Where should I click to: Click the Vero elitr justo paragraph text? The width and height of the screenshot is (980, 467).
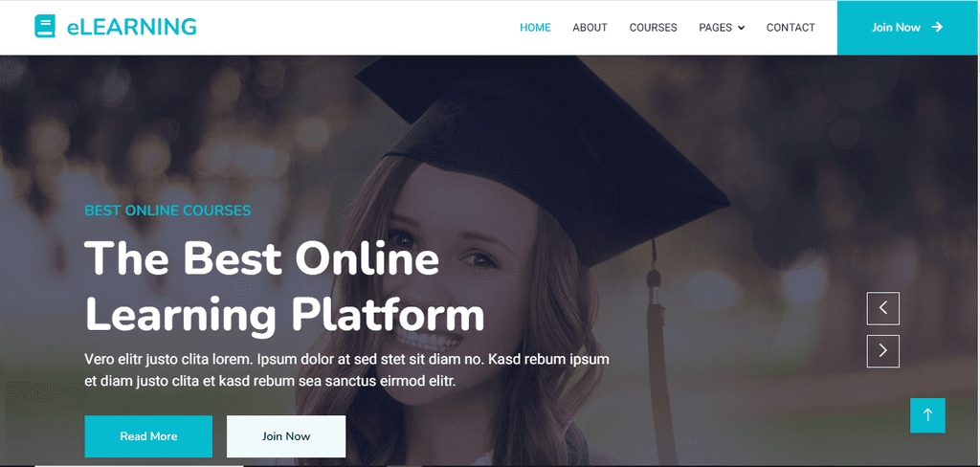pos(346,369)
